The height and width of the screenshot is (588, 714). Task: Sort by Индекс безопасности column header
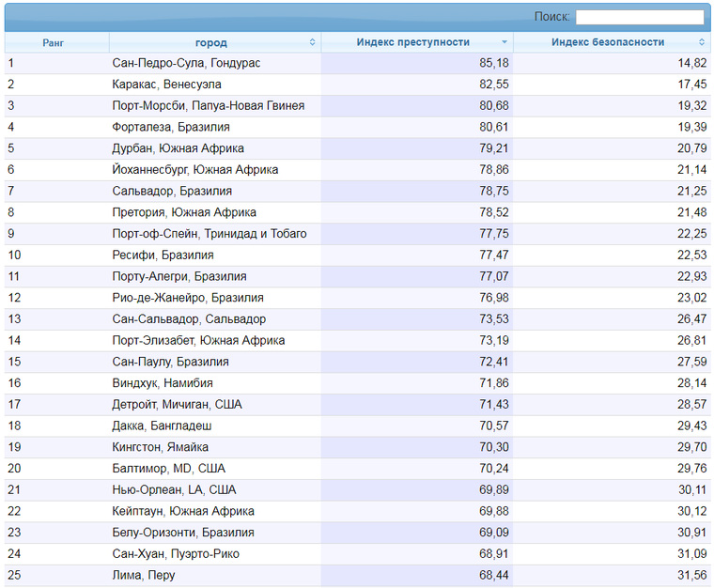(612, 42)
